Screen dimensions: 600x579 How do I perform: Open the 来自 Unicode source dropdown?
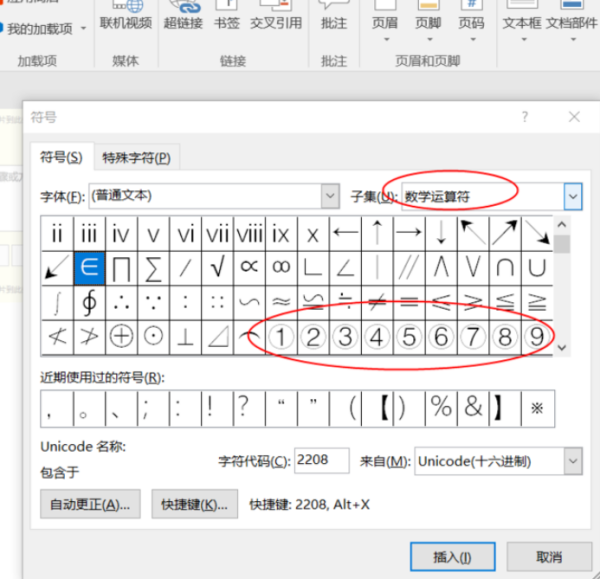573,461
